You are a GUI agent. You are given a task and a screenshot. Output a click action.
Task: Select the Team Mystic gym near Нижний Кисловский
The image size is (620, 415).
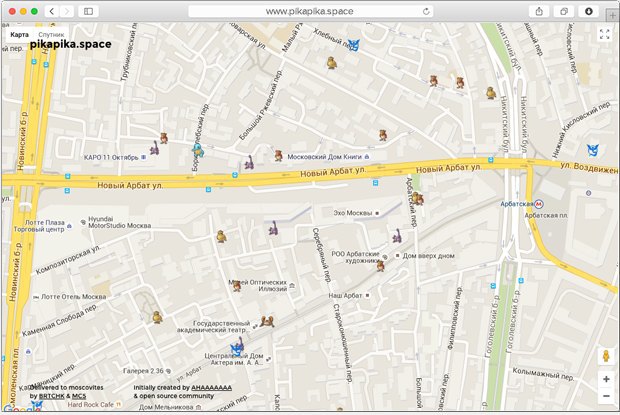(592, 150)
